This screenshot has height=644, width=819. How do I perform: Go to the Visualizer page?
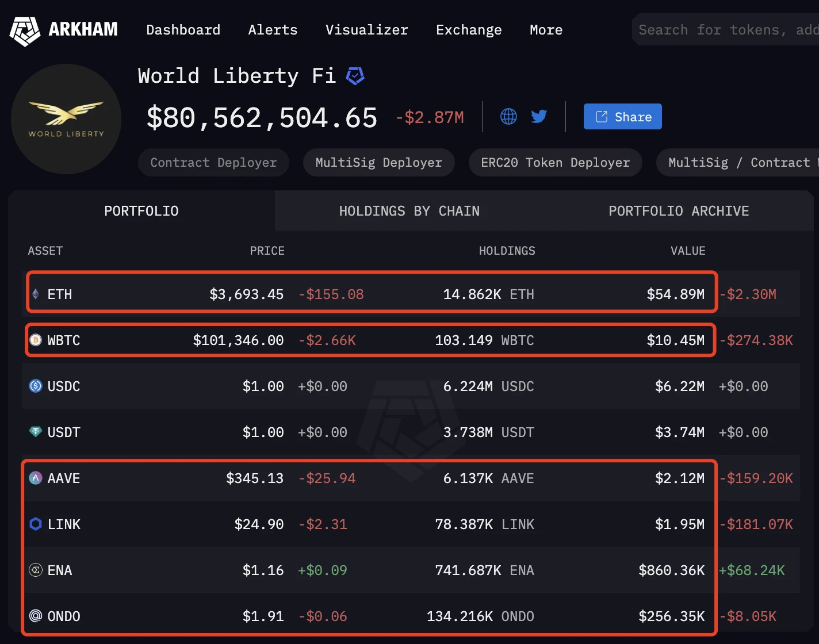point(366,30)
